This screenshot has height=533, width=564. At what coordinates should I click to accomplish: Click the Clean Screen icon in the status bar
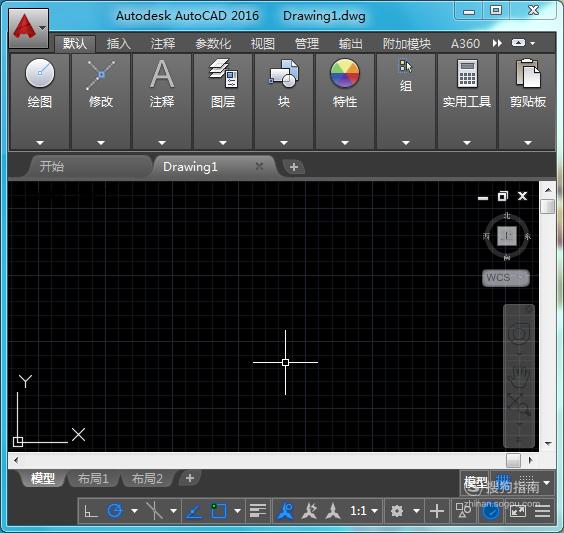pyautogui.click(x=518, y=511)
